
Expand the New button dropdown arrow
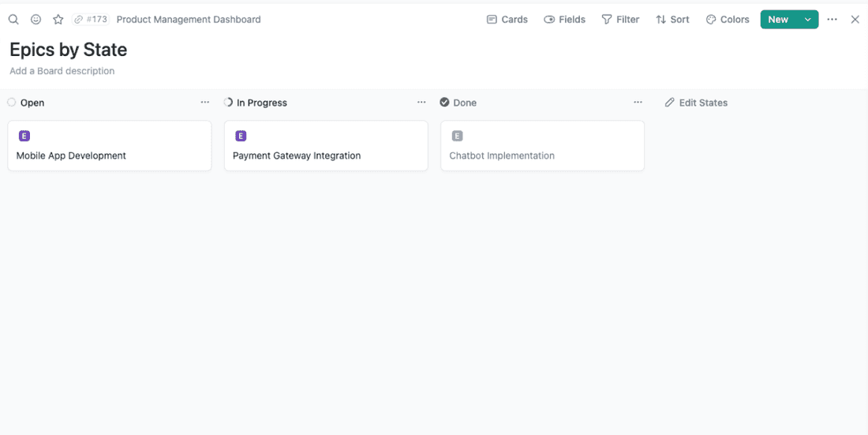click(x=807, y=20)
